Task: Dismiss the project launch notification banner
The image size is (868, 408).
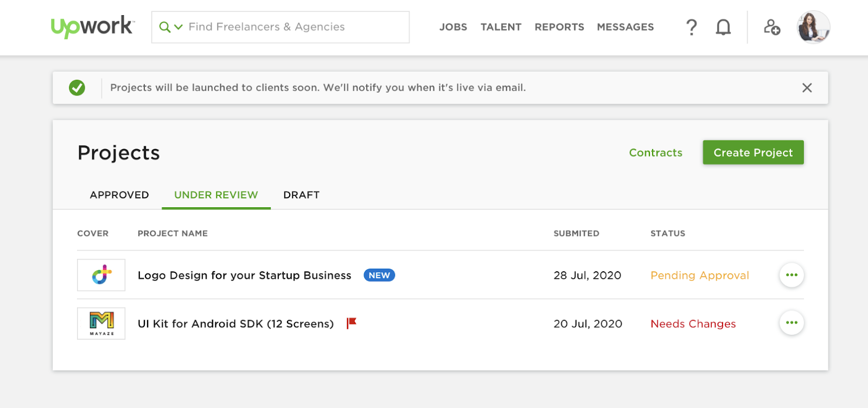Action: [x=807, y=88]
